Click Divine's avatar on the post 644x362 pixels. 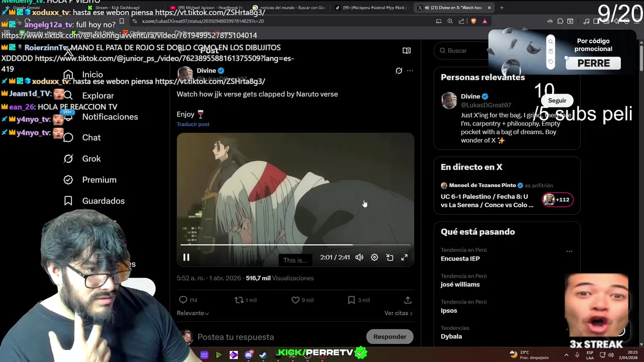point(185,74)
